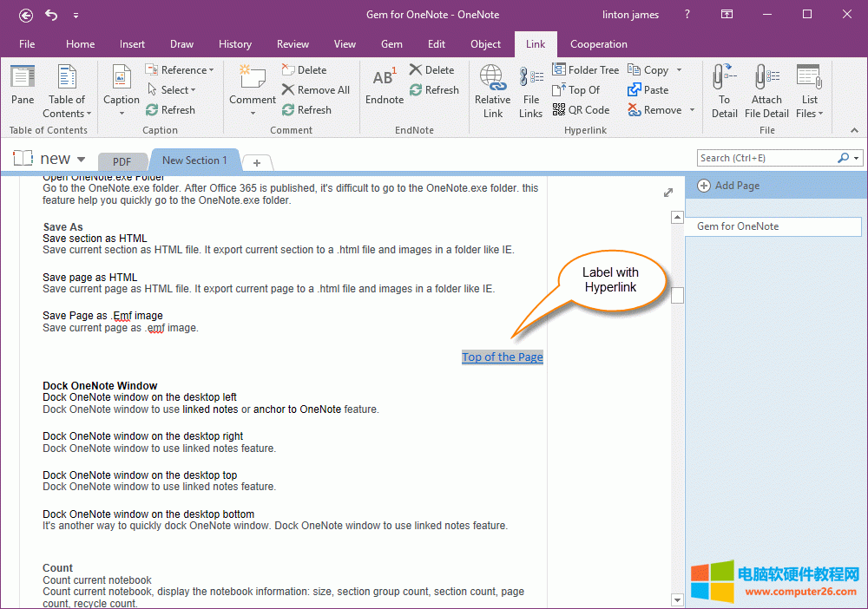The width and height of the screenshot is (868, 609).
Task: Switch to the Cooperation ribbon tab
Action: 598,44
